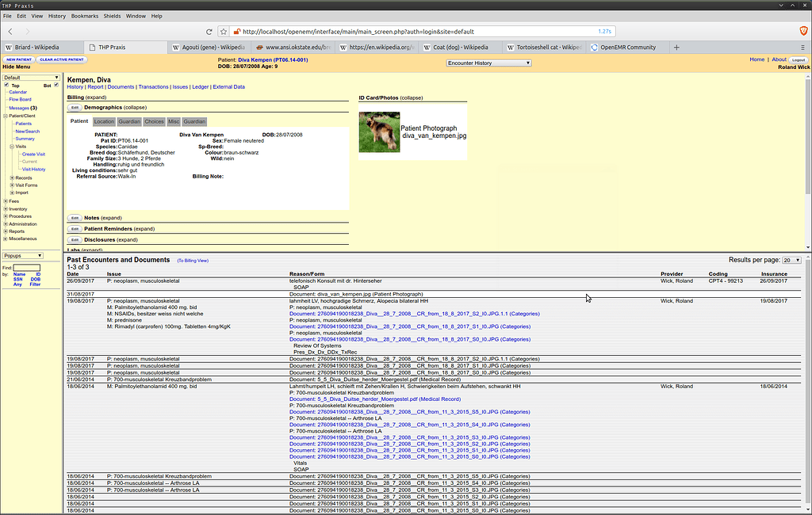Viewport: 812px width, 515px height.
Task: Click the Edit icon beside Notes
Action: [75, 217]
